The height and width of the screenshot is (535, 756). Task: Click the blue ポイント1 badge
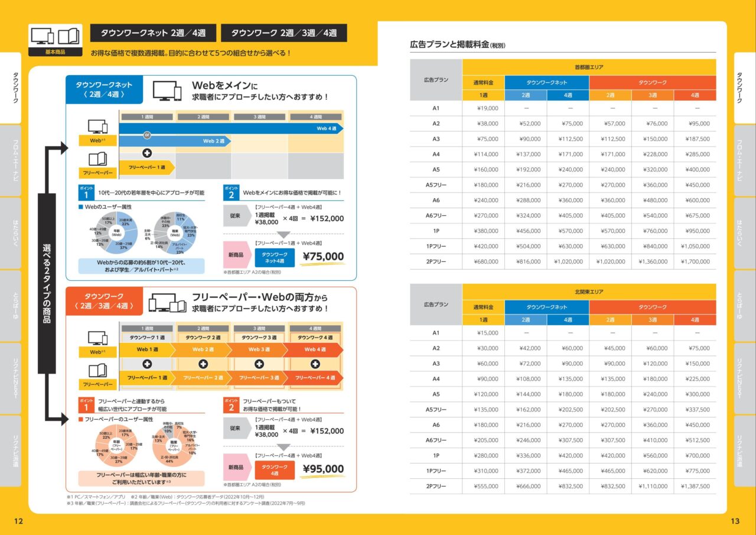(86, 192)
